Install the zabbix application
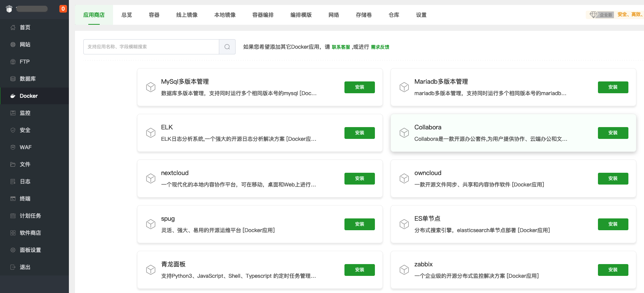Screen dimensions: 644x293 (x=613, y=270)
